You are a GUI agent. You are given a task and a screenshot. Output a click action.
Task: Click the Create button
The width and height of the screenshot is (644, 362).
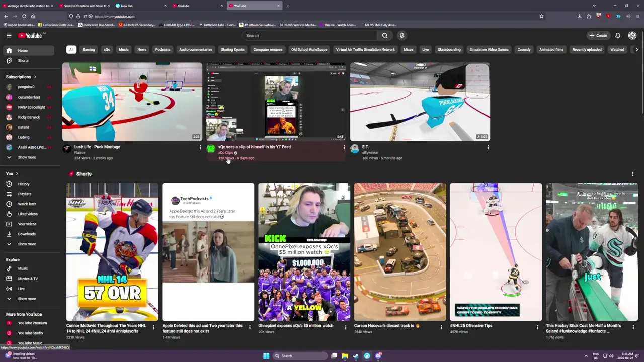coord(598,35)
